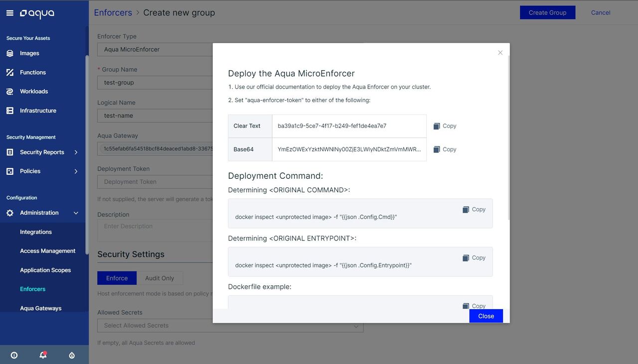The image size is (638, 364).
Task: Copy the ORIGINAL ENTRYPOINT docker inspect command
Action: click(x=474, y=258)
